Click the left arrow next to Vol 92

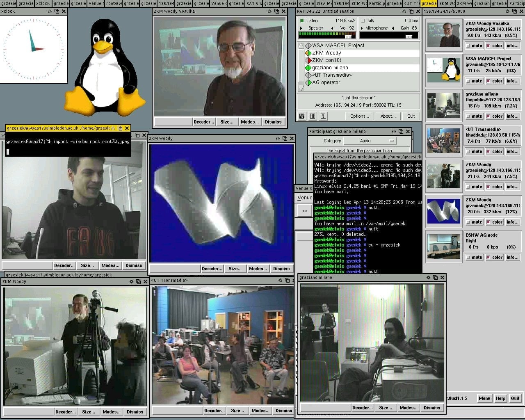pos(332,28)
